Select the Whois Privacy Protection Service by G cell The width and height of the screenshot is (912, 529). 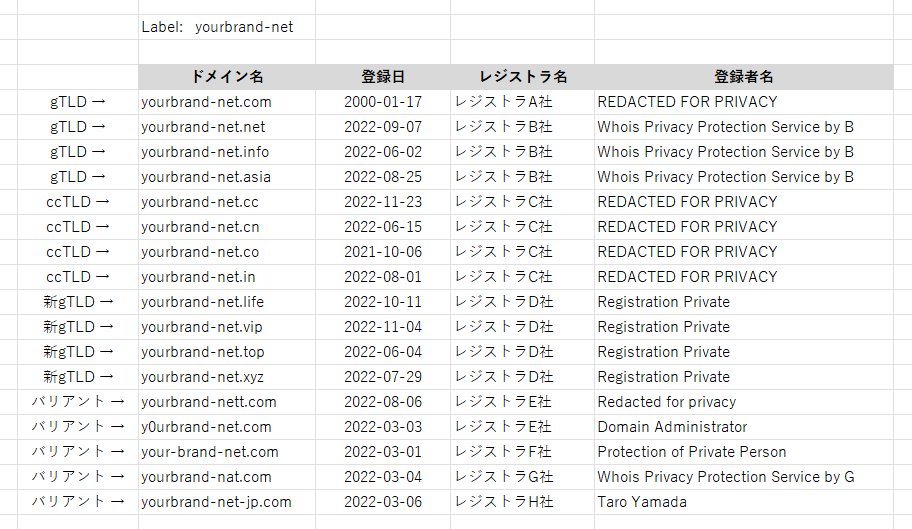click(x=744, y=477)
